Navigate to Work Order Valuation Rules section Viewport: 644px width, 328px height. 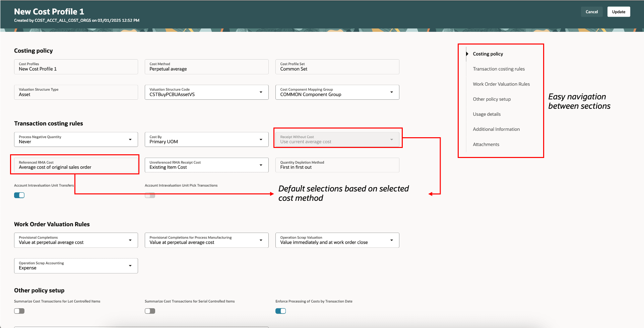point(501,84)
